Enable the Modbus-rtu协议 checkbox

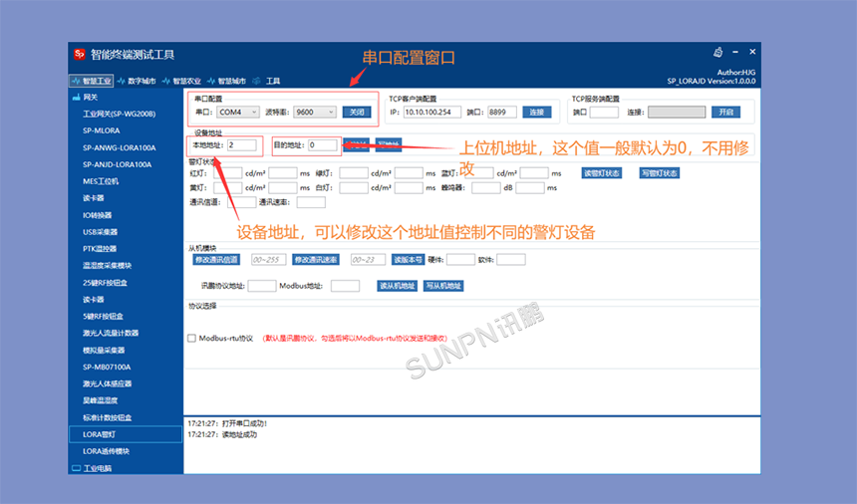[192, 338]
